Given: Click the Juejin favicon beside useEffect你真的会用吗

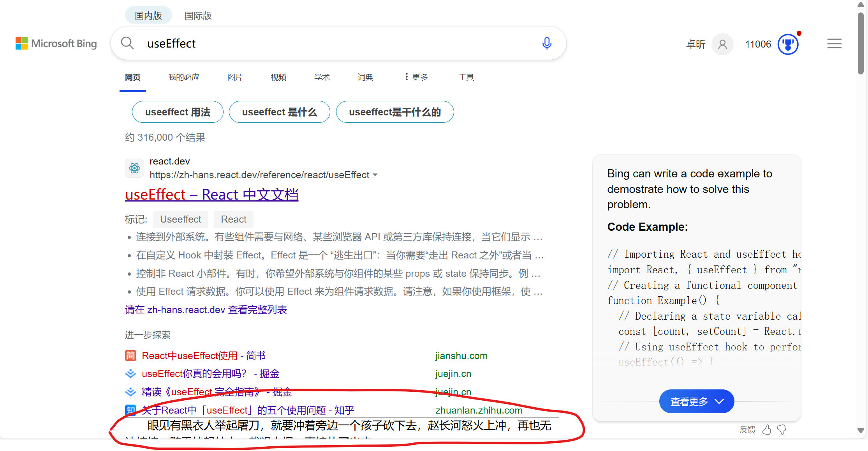Looking at the screenshot, I should tap(130, 373).
